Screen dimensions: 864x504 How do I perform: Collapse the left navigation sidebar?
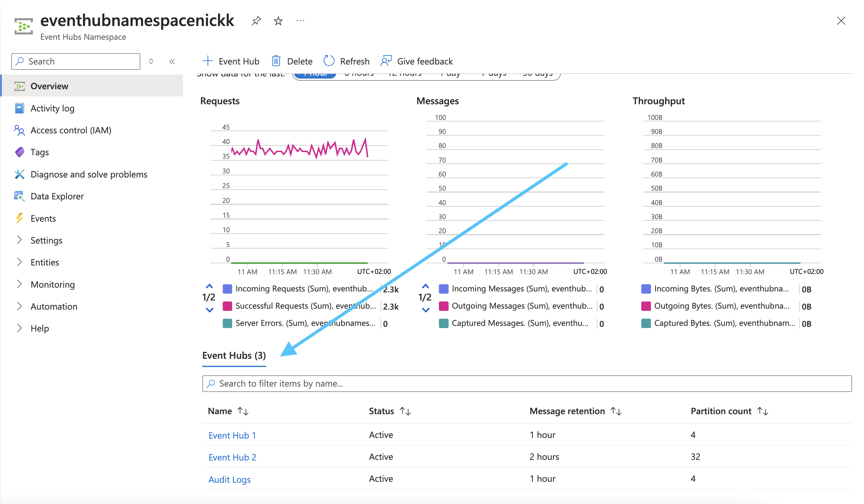click(172, 61)
